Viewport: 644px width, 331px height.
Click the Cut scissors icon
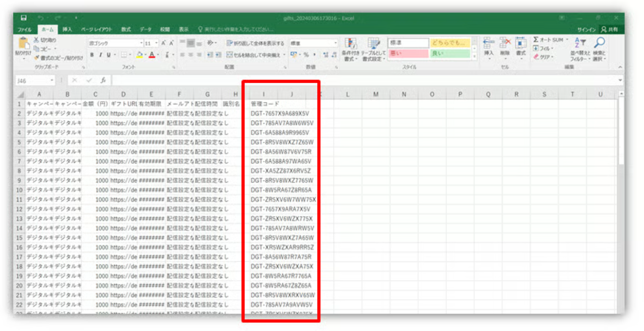point(36,40)
